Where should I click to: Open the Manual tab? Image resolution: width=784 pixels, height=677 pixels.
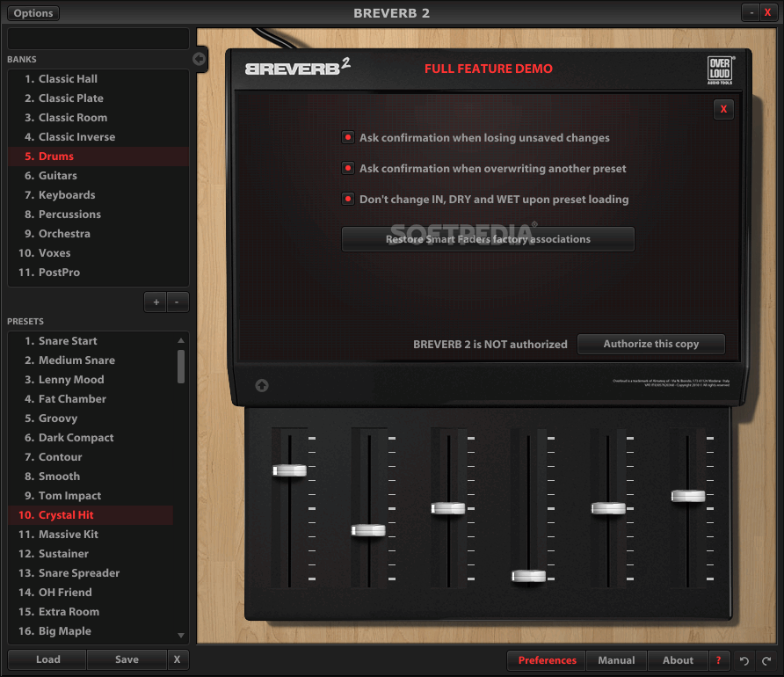[x=616, y=660]
